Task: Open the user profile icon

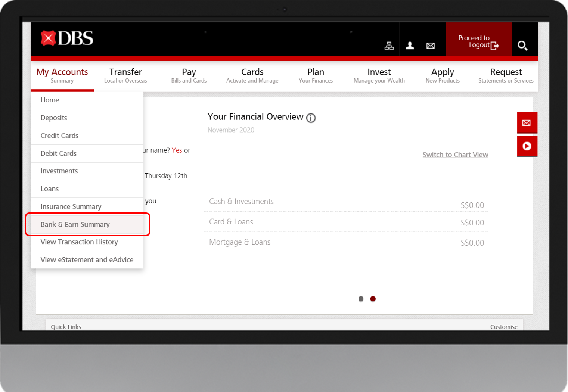Action: [x=410, y=45]
